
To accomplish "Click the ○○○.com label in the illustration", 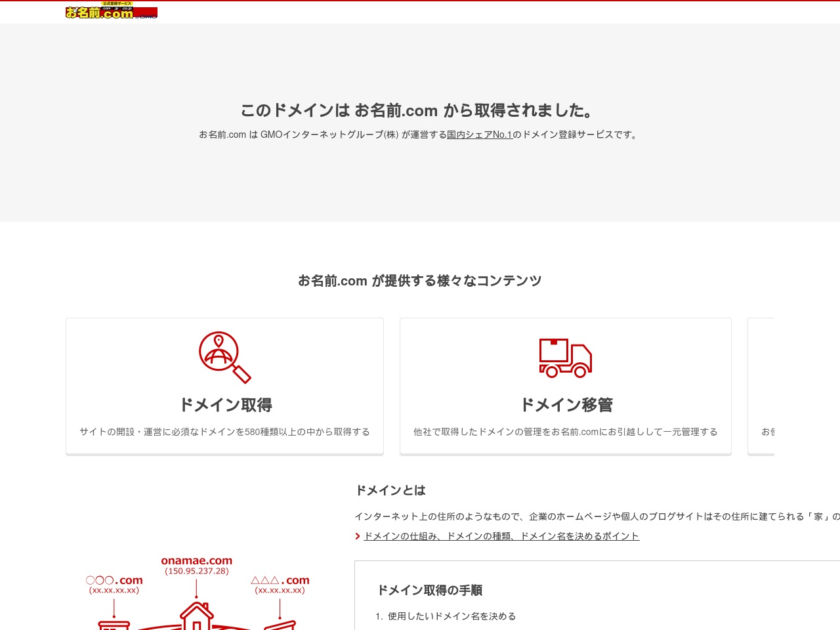I will coord(114,580).
